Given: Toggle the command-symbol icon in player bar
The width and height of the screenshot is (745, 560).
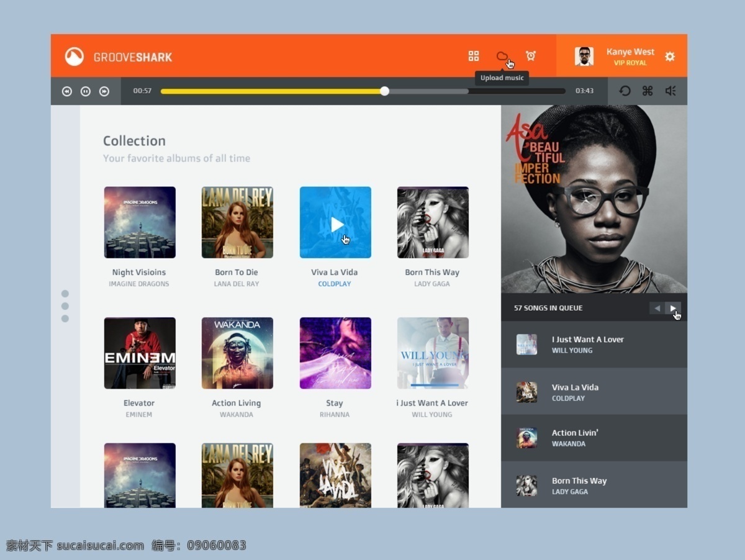Looking at the screenshot, I should (x=648, y=91).
